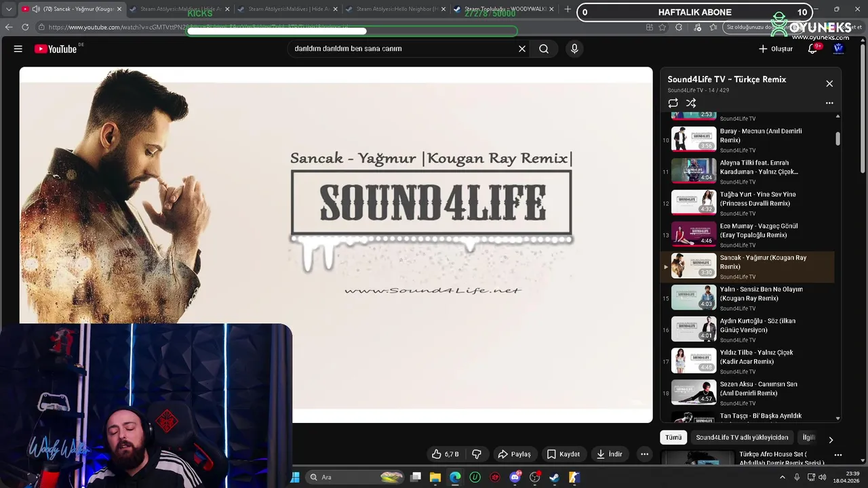Reload the current YouTube page

pyautogui.click(x=25, y=27)
